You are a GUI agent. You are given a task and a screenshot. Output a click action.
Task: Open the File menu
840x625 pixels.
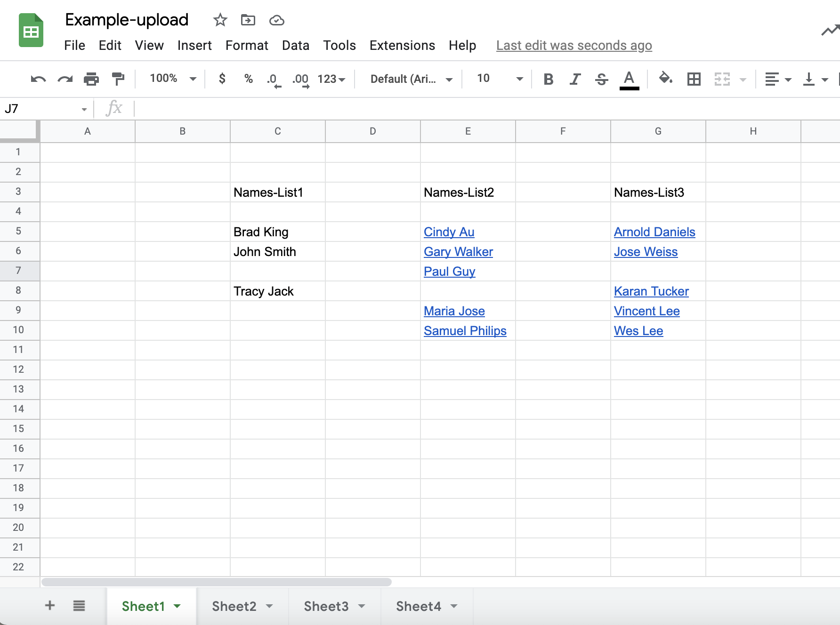click(x=74, y=45)
